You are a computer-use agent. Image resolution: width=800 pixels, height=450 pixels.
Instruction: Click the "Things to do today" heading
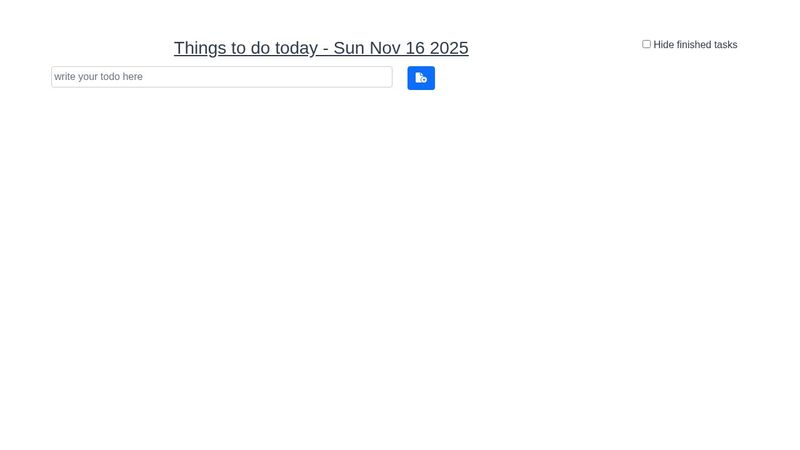point(246,48)
